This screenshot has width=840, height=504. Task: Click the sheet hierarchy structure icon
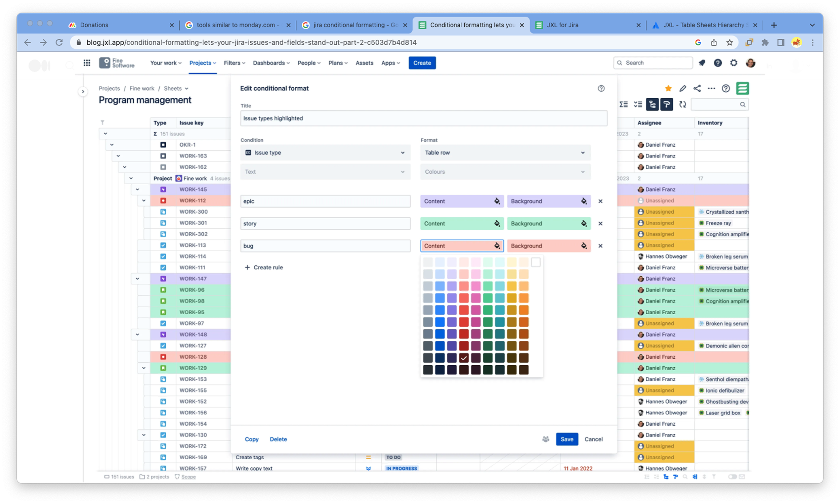652,104
